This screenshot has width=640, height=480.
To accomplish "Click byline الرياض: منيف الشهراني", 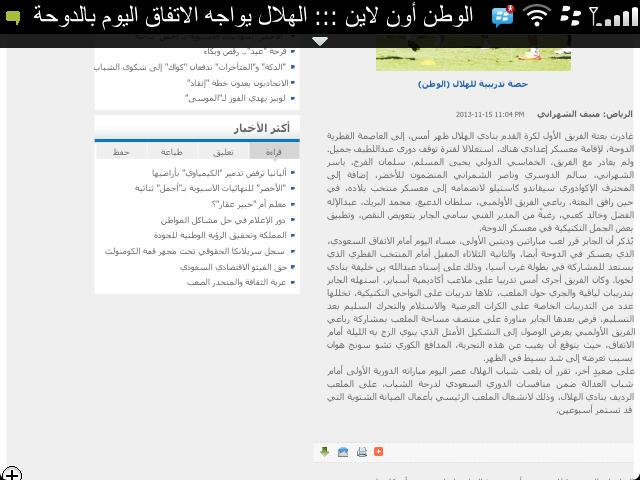I will [584, 114].
